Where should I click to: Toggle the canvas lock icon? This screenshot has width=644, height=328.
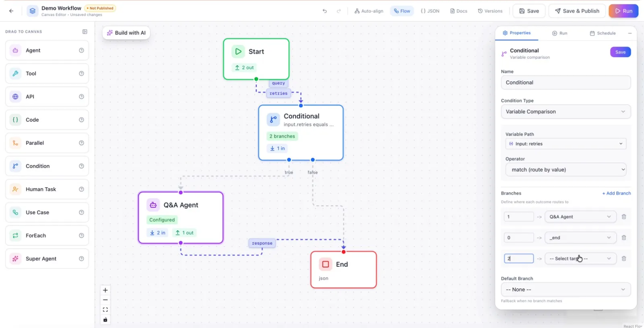[x=105, y=320]
